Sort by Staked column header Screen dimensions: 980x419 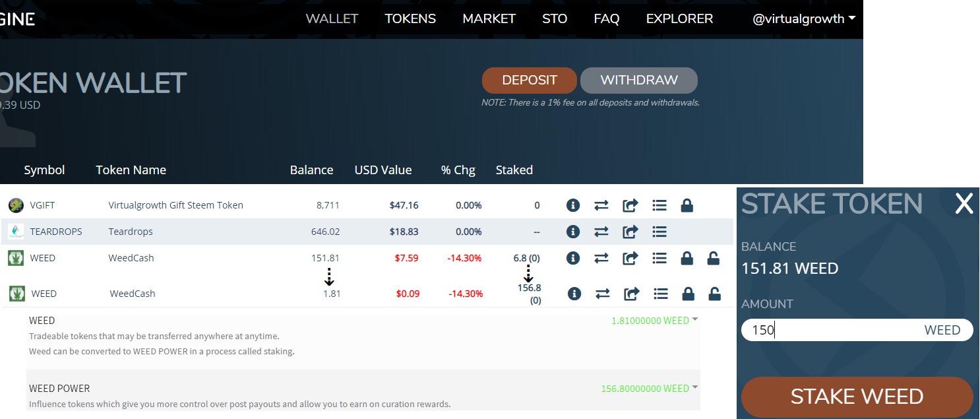coord(514,170)
